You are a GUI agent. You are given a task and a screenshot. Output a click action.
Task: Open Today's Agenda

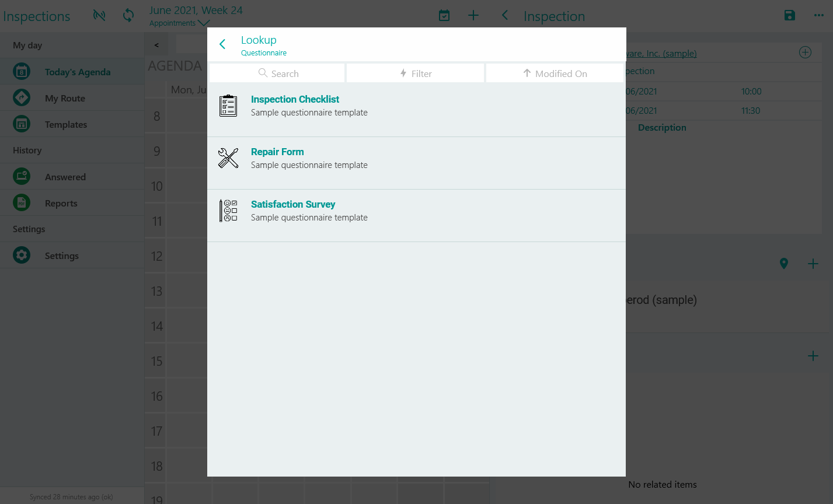click(77, 72)
